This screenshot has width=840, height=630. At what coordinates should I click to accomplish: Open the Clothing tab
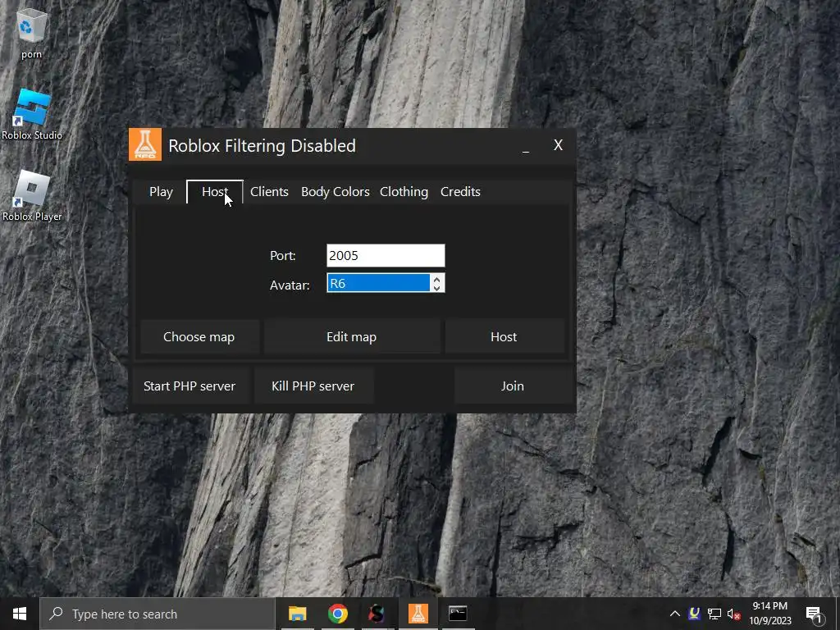click(x=404, y=192)
